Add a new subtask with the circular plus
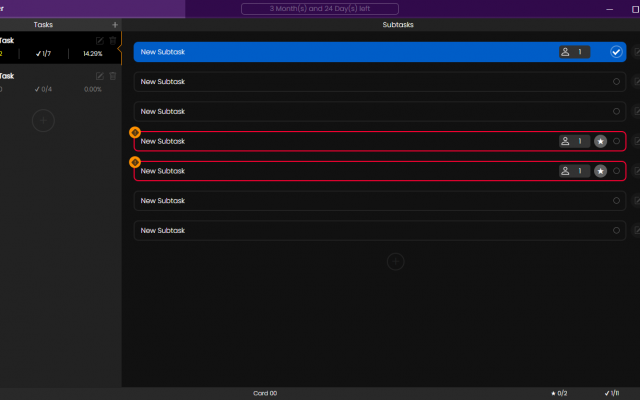The width and height of the screenshot is (640, 400). (x=395, y=261)
